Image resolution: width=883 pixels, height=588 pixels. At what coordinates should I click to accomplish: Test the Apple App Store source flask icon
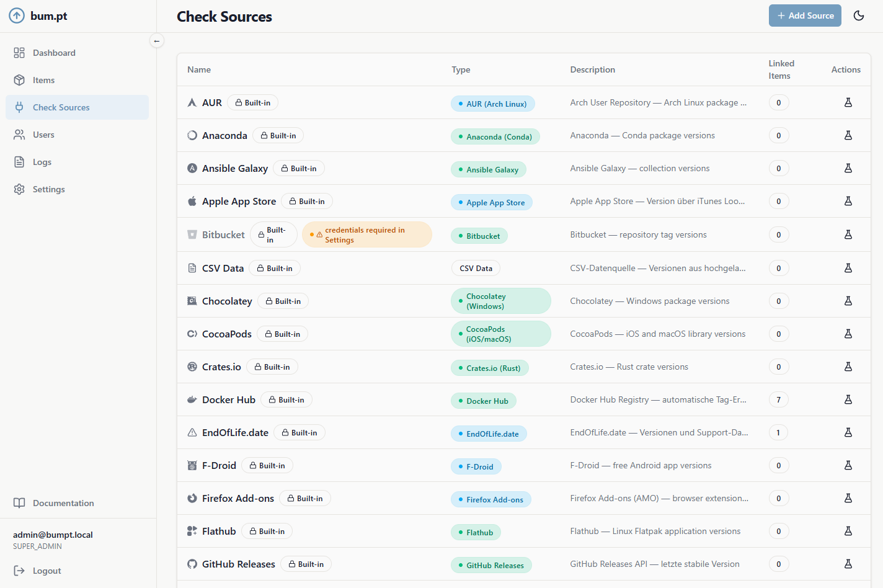point(848,201)
